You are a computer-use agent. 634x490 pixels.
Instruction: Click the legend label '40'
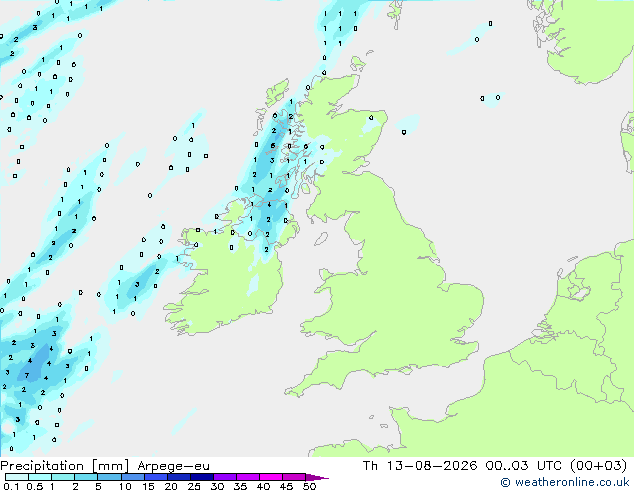pos(263,486)
